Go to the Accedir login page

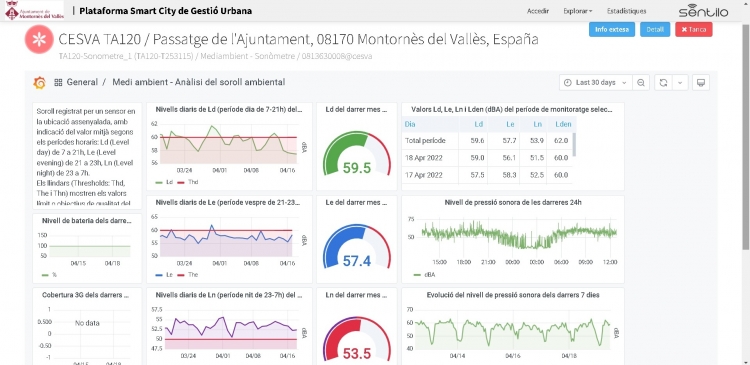point(538,11)
